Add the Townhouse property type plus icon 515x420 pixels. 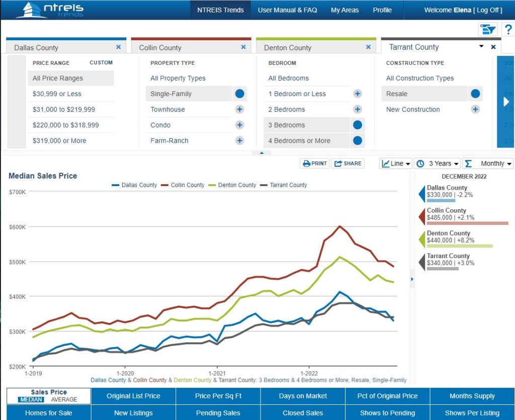click(240, 109)
